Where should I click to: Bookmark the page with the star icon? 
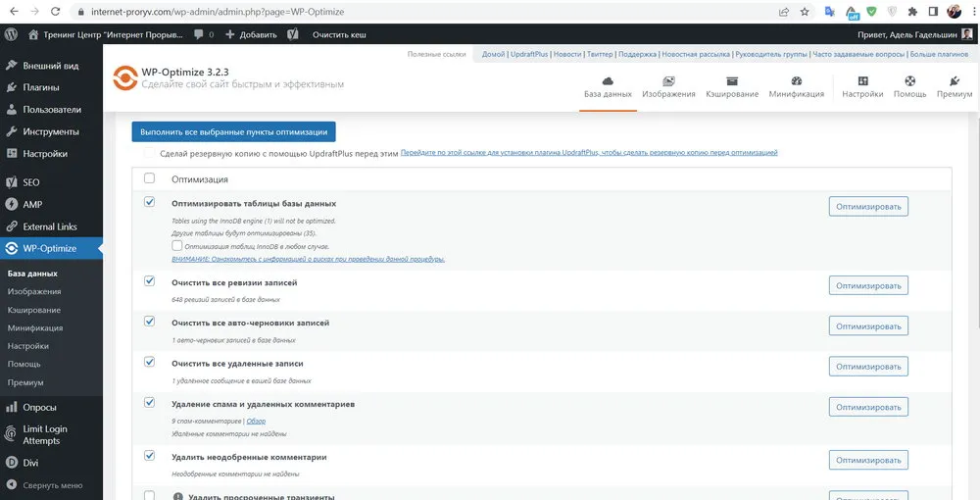pos(805,11)
